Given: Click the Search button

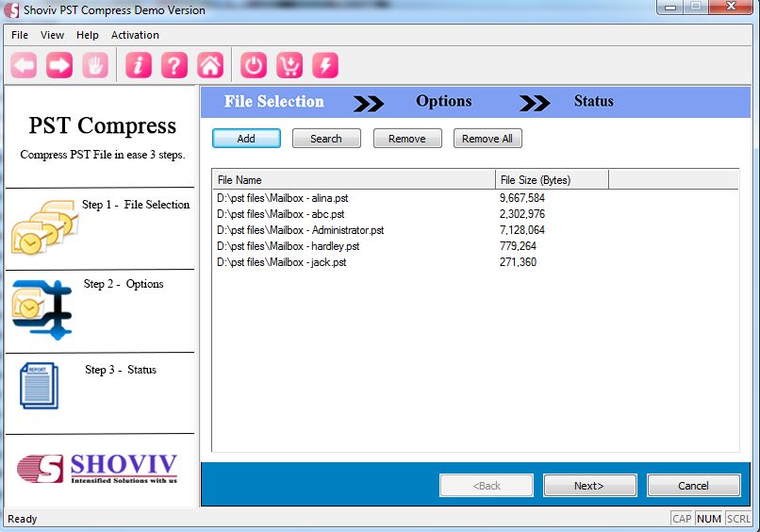Looking at the screenshot, I should 326,139.
